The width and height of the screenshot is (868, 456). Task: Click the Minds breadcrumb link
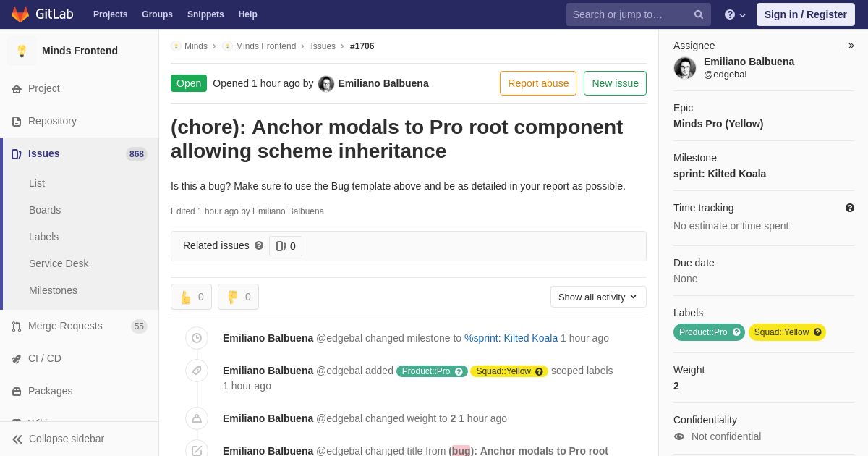coord(196,46)
